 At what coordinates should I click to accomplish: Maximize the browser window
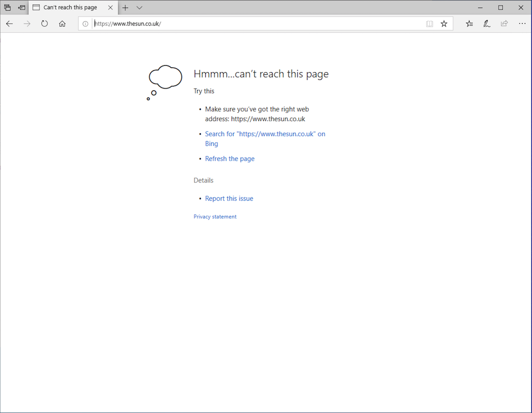(501, 8)
